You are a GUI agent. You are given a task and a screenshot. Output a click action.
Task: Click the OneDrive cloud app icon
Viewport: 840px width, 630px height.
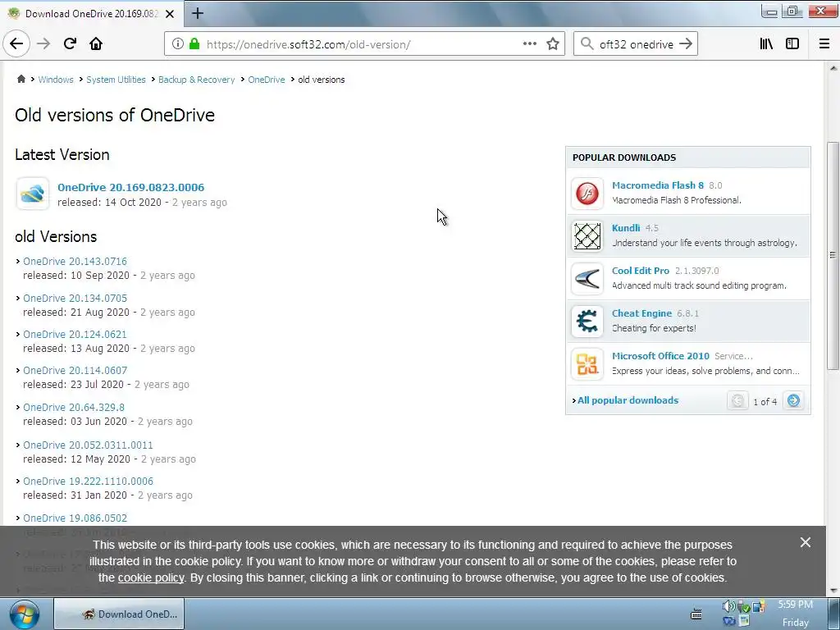point(33,194)
